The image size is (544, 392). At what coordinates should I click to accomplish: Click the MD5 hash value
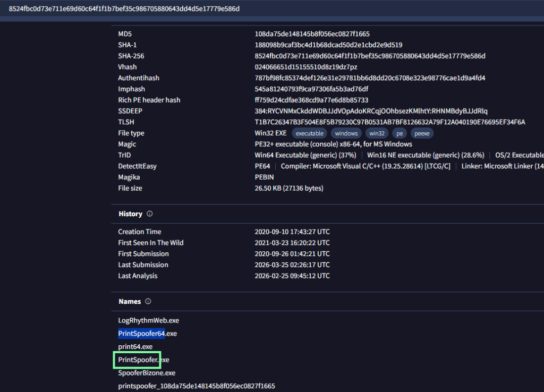click(312, 34)
